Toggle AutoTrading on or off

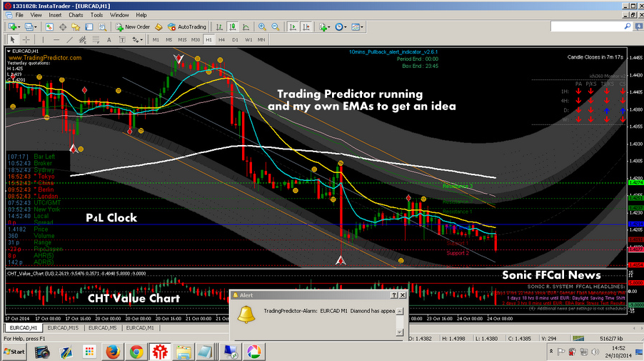pos(187,26)
